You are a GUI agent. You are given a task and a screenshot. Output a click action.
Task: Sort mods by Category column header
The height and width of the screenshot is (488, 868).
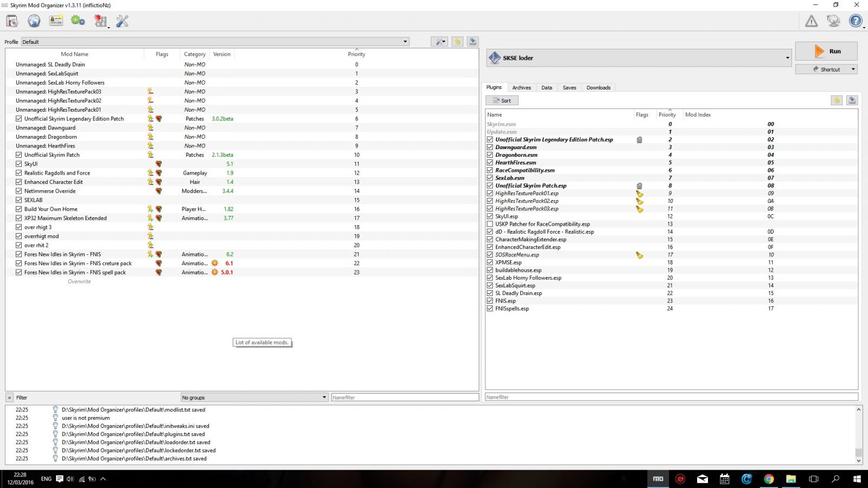click(195, 54)
